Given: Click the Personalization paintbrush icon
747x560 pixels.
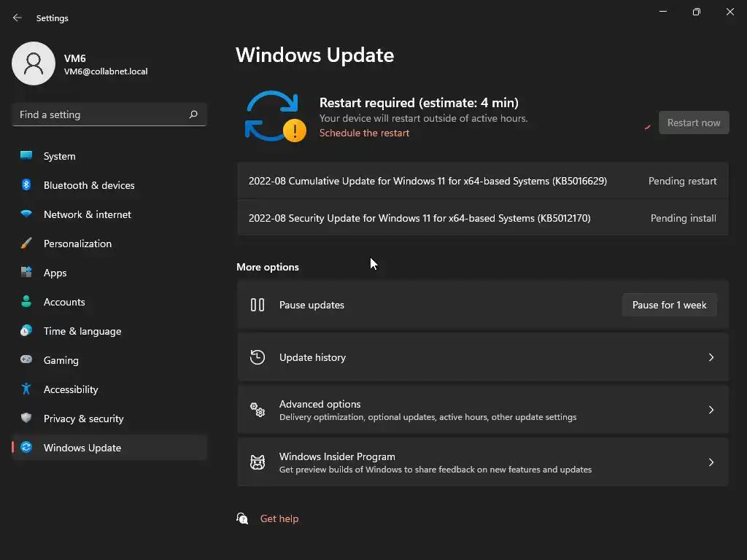Looking at the screenshot, I should click(26, 244).
